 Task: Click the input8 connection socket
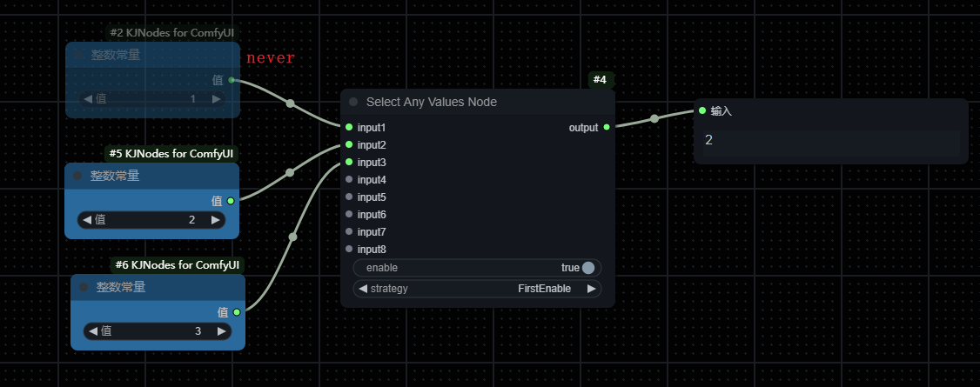click(349, 249)
